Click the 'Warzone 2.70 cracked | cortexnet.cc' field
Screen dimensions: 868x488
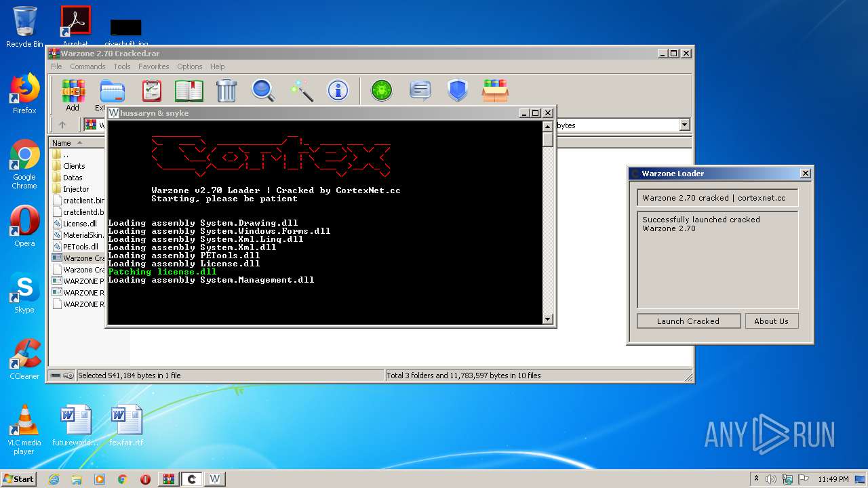pos(717,198)
